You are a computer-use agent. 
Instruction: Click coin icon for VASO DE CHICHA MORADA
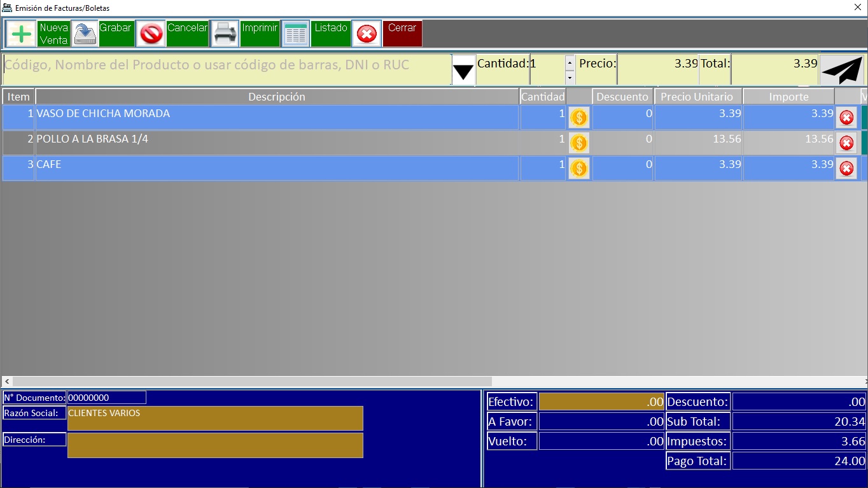578,118
